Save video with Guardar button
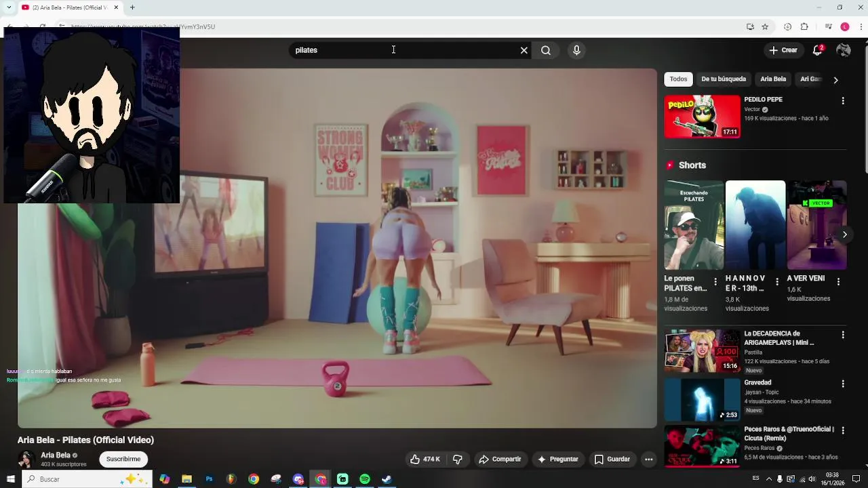Viewport: 868px width, 488px height. pos(612,459)
